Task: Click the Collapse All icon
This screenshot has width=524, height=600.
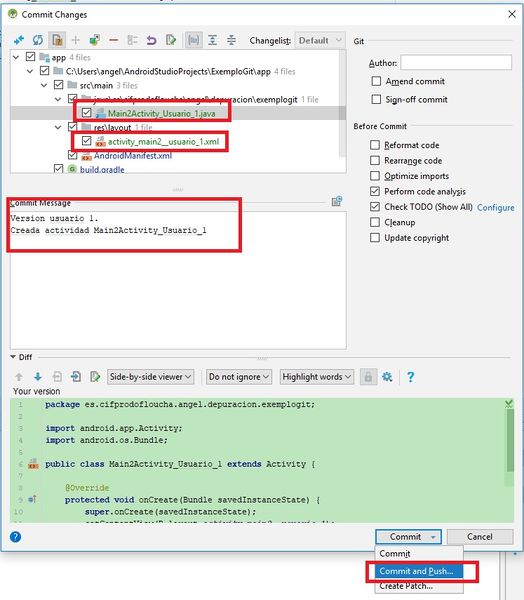Action: point(231,40)
